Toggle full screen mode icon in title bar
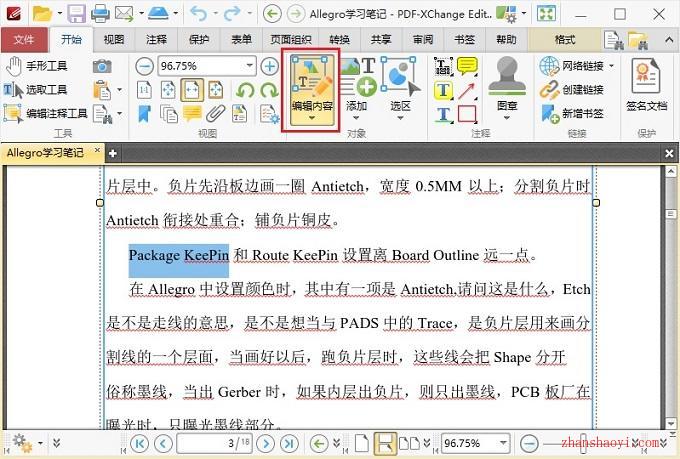The height and width of the screenshot is (459, 680). pos(546,14)
